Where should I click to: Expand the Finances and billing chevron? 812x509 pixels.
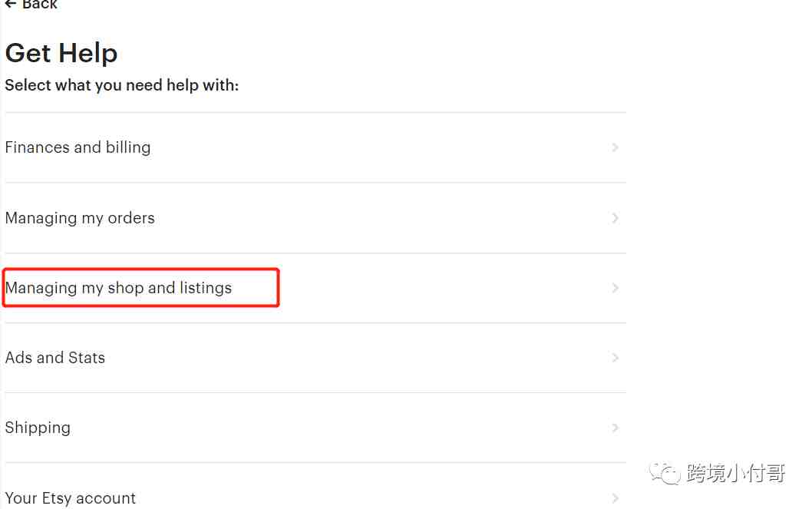click(615, 147)
